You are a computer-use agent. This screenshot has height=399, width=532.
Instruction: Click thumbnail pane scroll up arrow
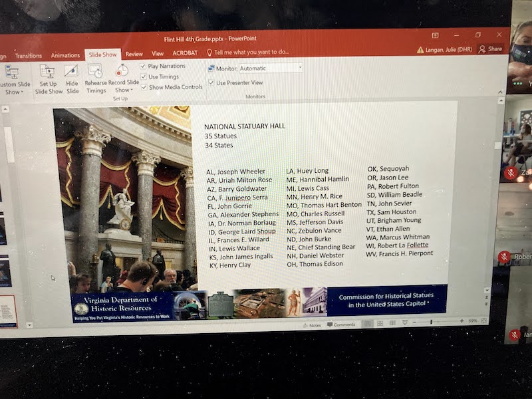point(5,109)
